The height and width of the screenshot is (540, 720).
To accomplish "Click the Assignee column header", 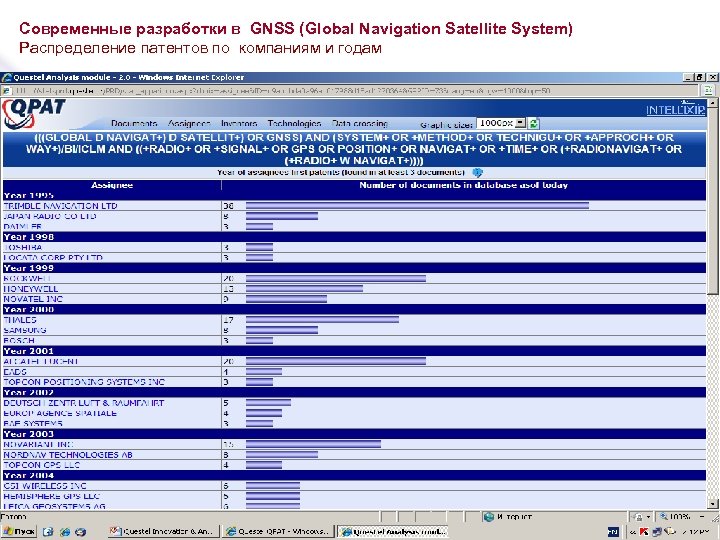I will point(112,185).
